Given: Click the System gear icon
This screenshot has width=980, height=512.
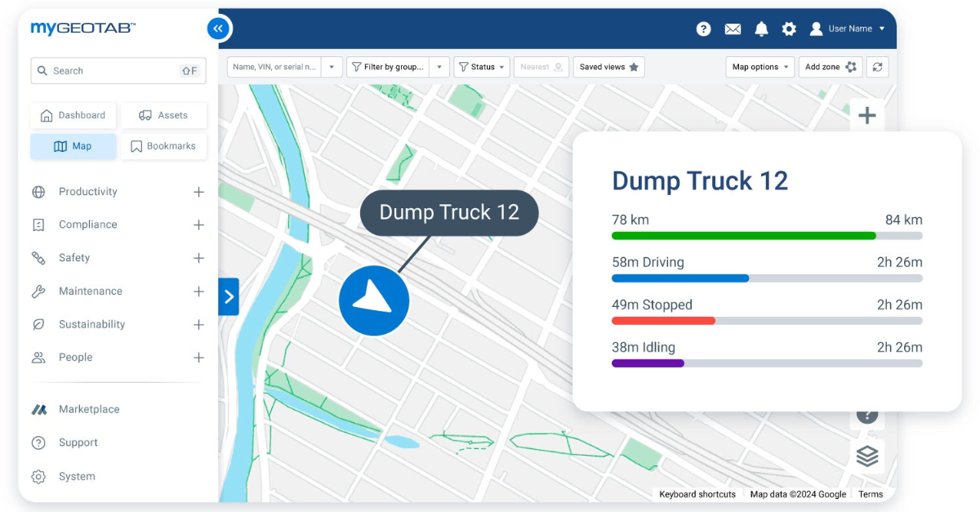Looking at the screenshot, I should (x=38, y=476).
